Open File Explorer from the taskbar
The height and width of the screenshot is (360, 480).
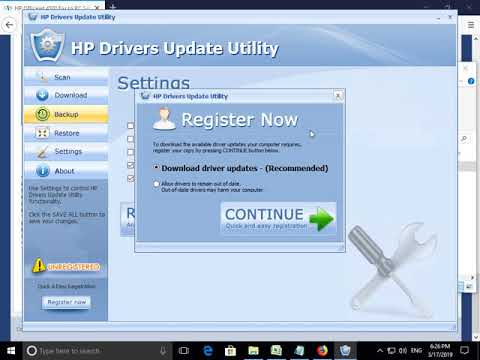click(253, 351)
